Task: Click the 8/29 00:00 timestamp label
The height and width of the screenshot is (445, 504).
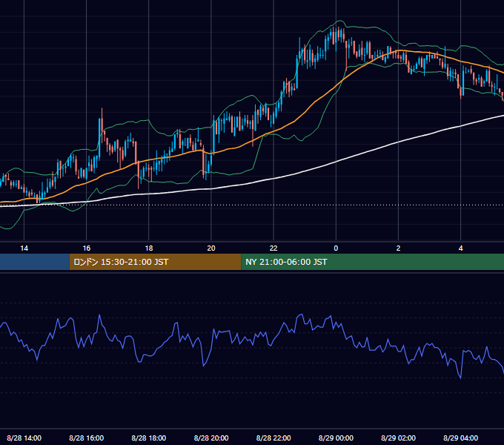Action: (336, 438)
